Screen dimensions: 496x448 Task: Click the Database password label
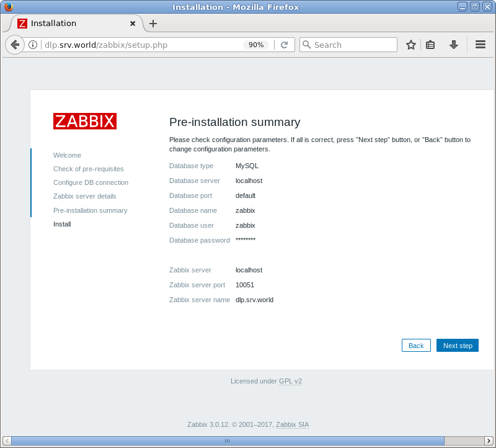200,240
